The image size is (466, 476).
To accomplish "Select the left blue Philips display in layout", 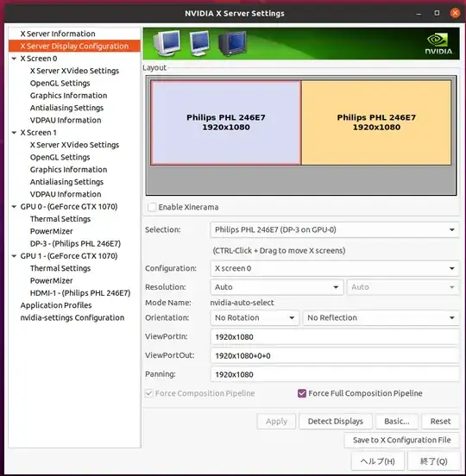I will coord(226,122).
